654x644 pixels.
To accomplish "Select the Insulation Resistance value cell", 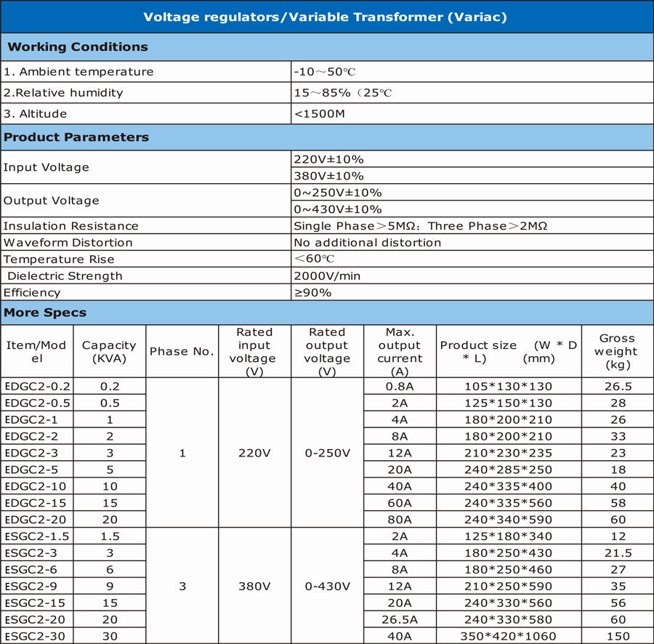I will point(472,225).
